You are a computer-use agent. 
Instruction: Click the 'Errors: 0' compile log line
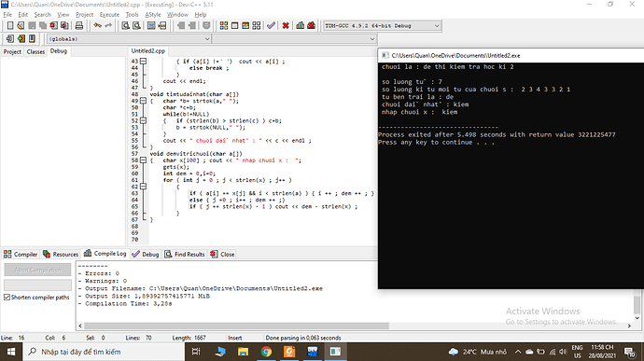(99, 273)
